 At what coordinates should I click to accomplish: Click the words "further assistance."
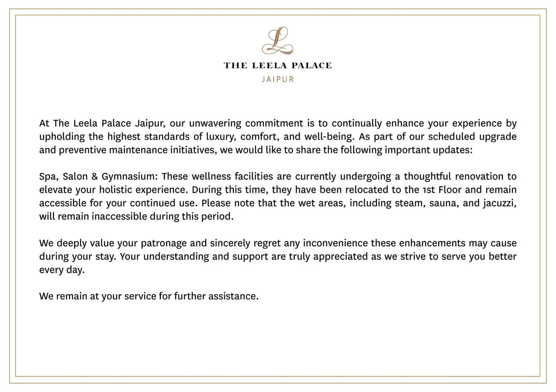click(x=216, y=296)
